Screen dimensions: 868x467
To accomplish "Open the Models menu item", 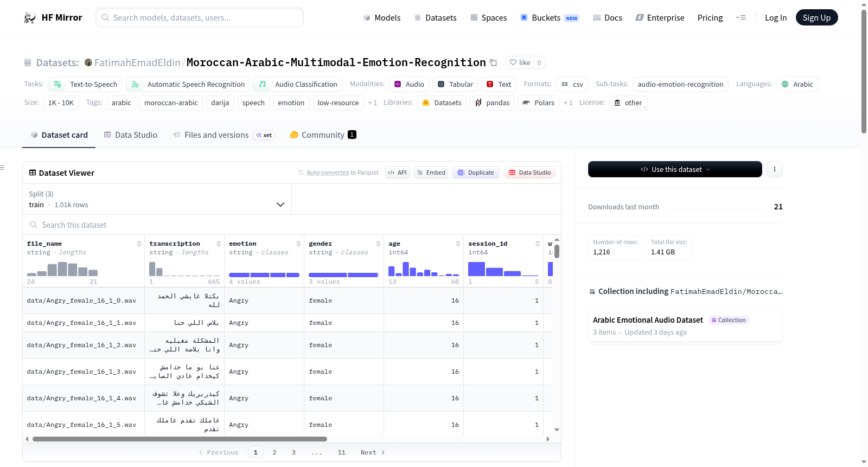I will [382, 18].
